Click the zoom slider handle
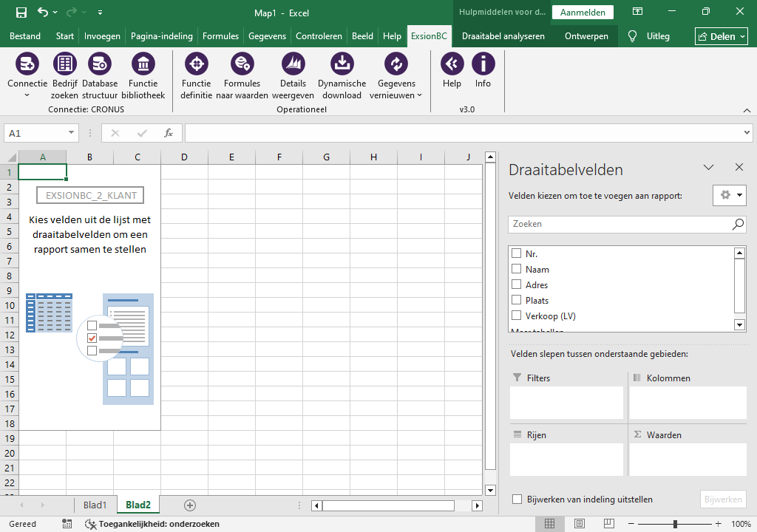Image resolution: width=757 pixels, height=532 pixels. 675,524
